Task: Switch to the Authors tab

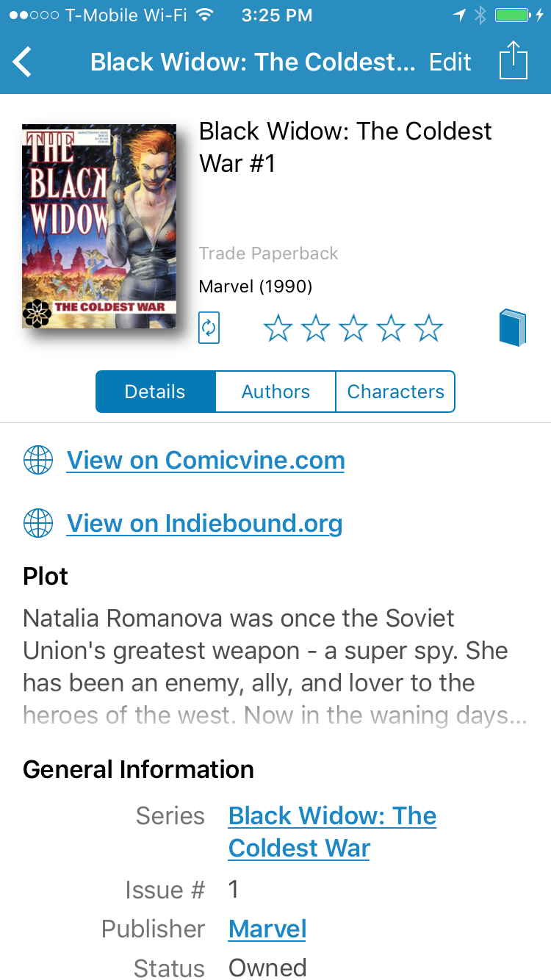Action: [x=275, y=392]
